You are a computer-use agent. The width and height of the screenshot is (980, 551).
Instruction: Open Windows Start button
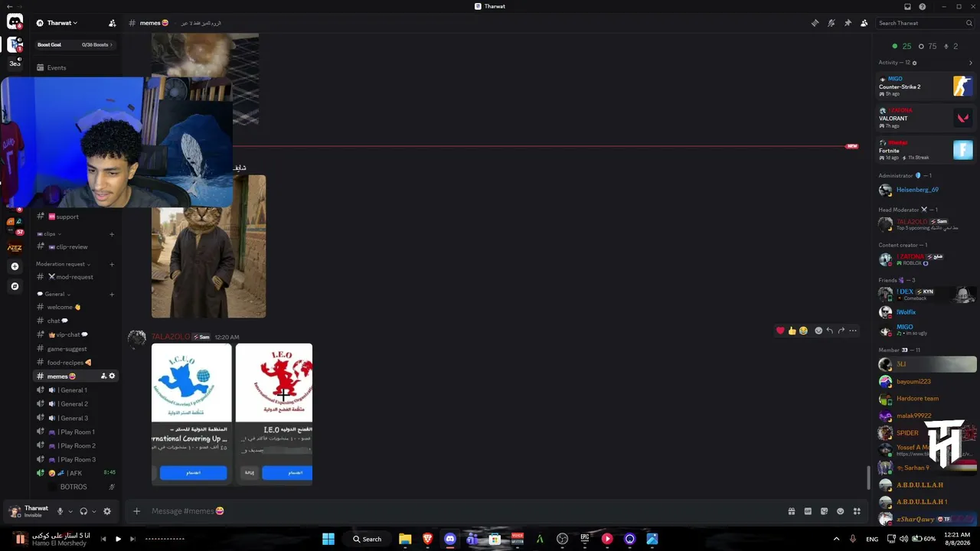pos(328,539)
